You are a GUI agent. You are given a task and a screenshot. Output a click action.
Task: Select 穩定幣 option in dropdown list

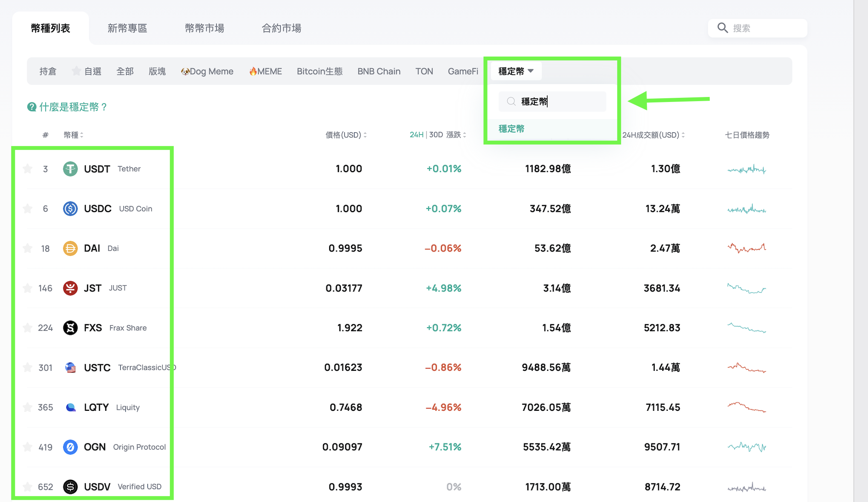[511, 129]
